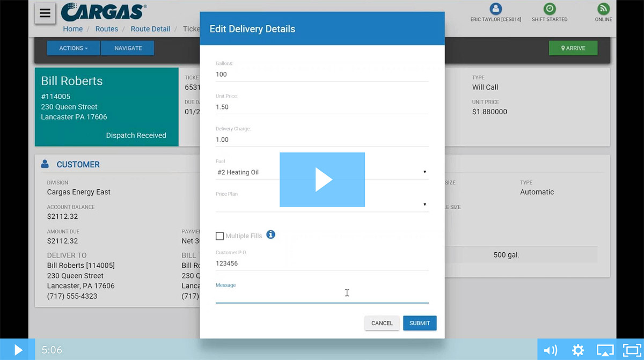Toggle the video volume speaker icon
644x360 pixels.
551,350
